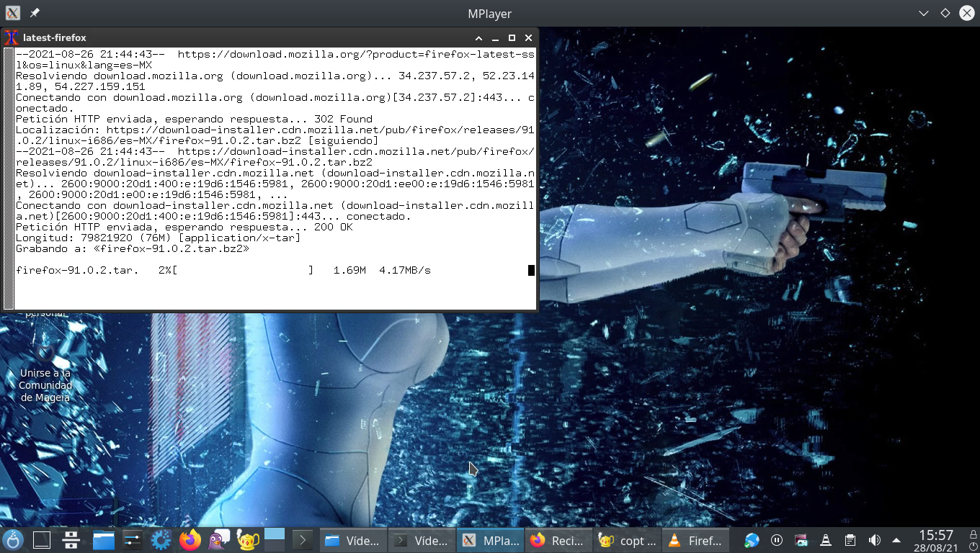This screenshot has height=553, width=980.
Task: Minimize the MPlayer window with chevron
Action: tap(924, 13)
